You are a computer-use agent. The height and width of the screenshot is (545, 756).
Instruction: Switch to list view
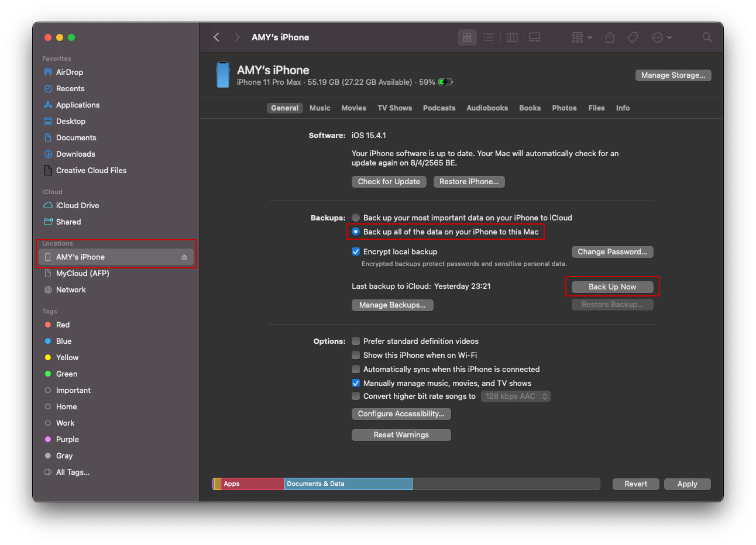click(489, 37)
